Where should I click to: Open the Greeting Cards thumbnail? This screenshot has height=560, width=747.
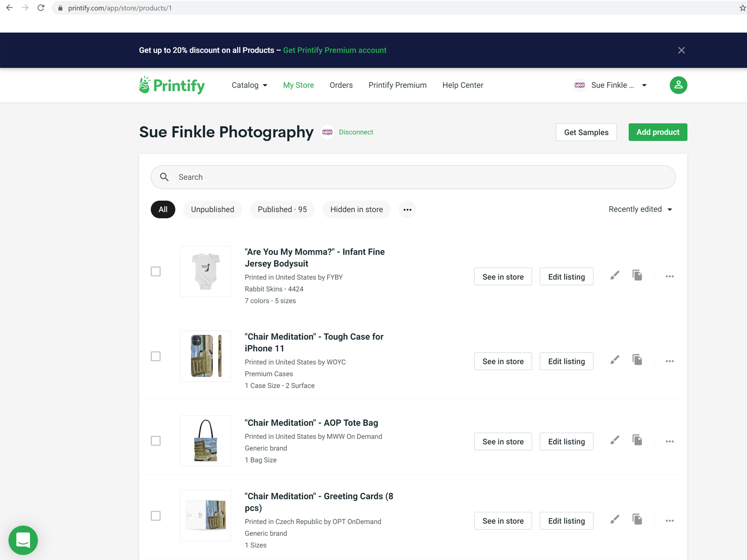(x=205, y=516)
